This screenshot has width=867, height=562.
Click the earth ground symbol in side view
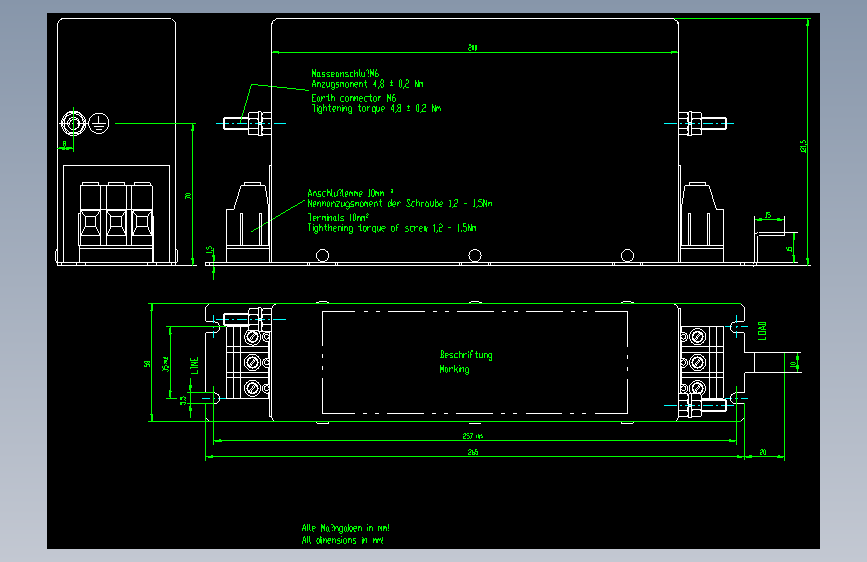(99, 123)
